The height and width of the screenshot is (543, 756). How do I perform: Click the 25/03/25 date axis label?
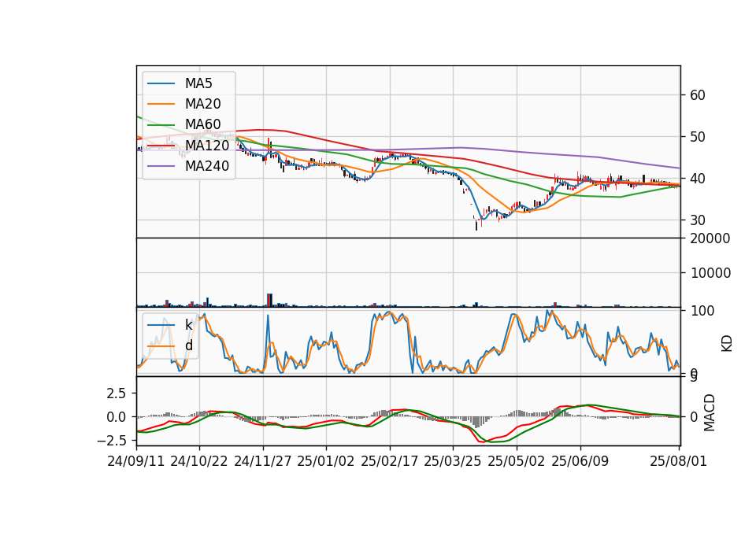tap(453, 461)
